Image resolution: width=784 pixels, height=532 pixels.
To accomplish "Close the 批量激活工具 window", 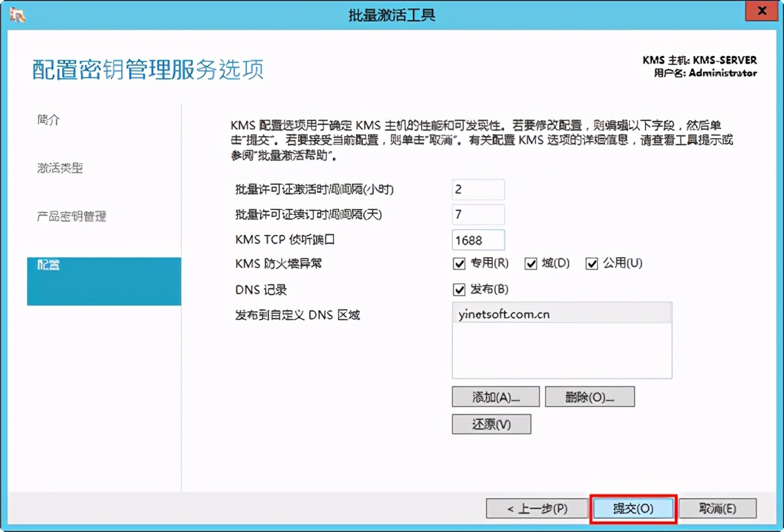I will [761, 10].
